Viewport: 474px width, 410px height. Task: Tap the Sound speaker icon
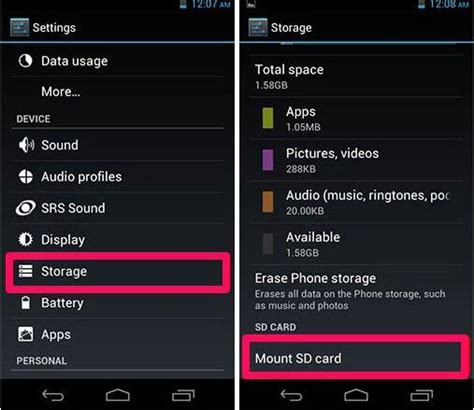26,145
